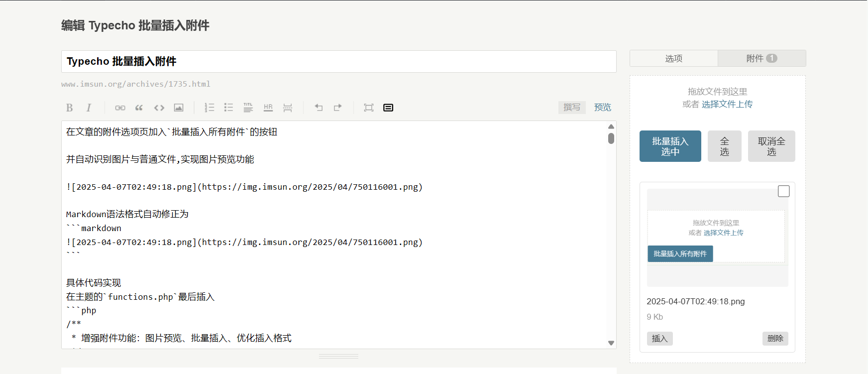Insert a hyperlink
The image size is (868, 374).
120,108
